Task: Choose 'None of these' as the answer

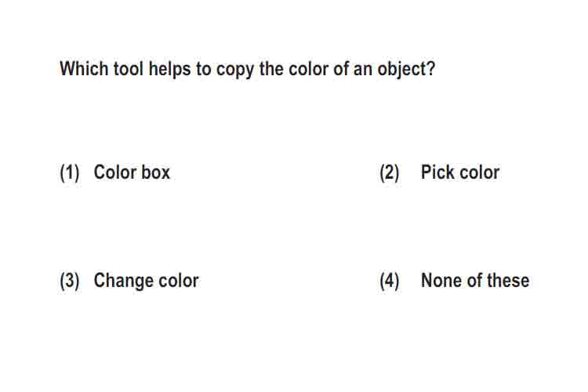Action: 475,280
